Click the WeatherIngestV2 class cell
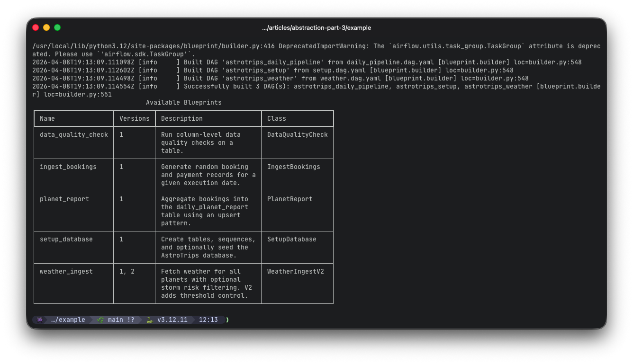This screenshot has height=364, width=633. click(295, 272)
